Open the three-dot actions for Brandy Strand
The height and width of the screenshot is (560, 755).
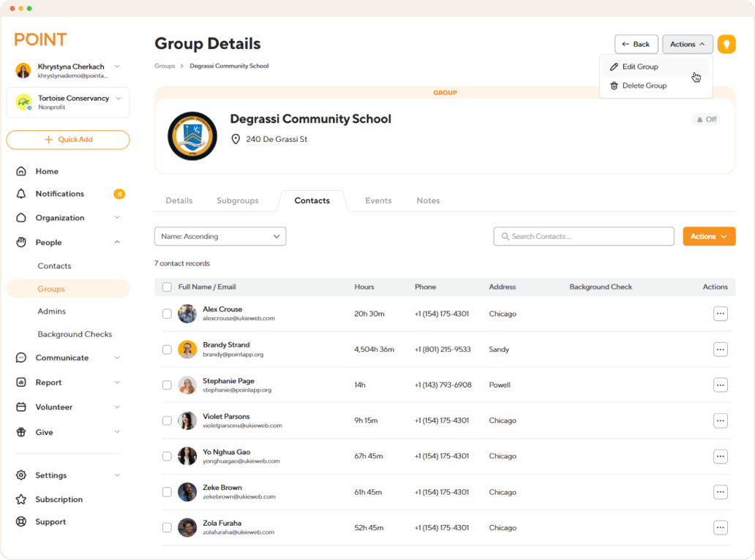click(721, 349)
